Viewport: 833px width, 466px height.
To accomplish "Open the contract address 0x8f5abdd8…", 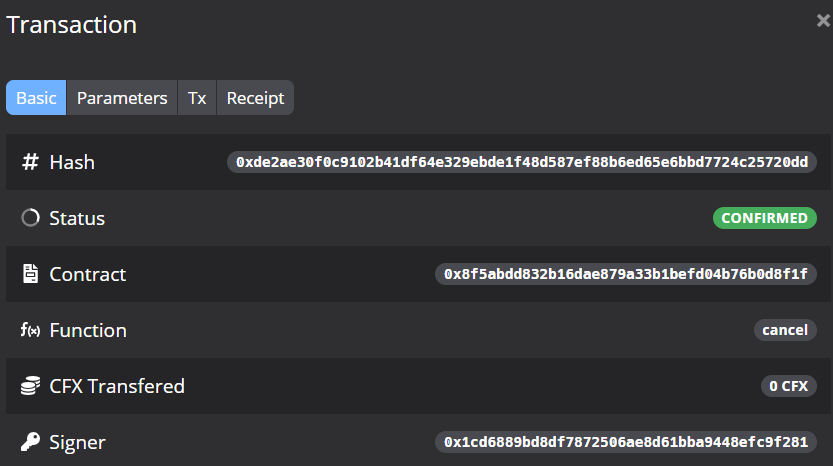I will tap(625, 274).
